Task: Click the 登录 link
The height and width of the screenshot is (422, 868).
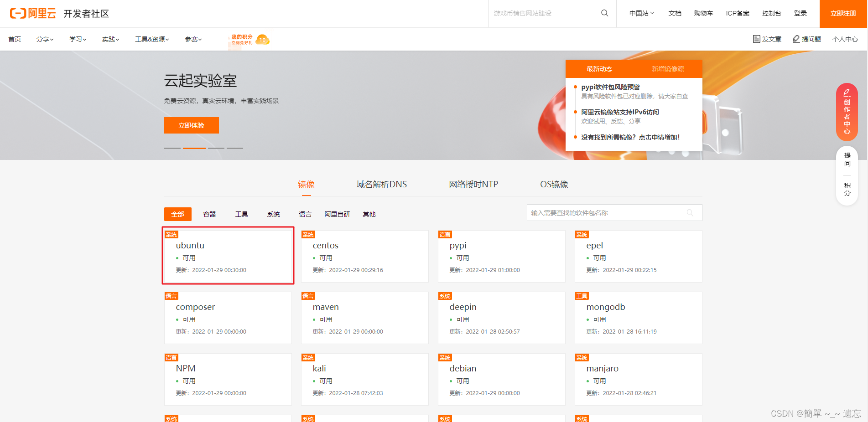Action: pos(800,13)
